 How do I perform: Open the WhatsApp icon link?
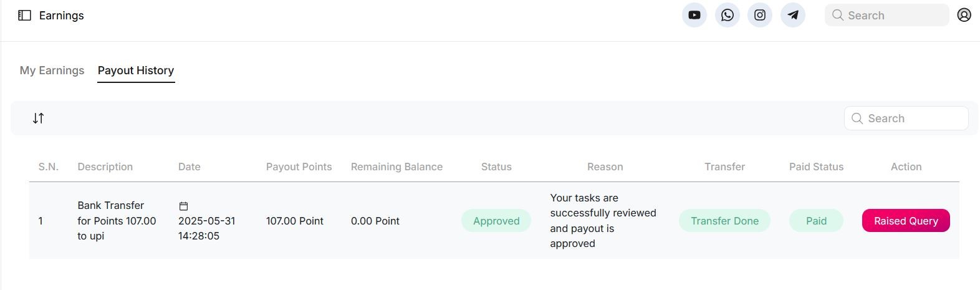727,15
